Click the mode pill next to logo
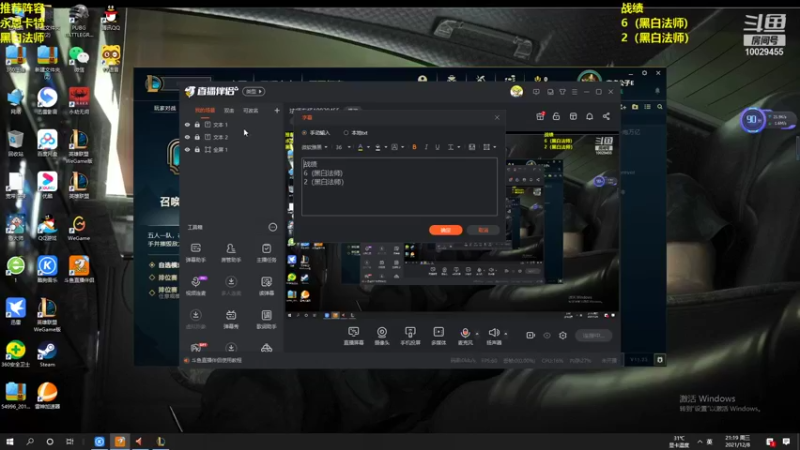Viewport: 800px width, 450px height. click(254, 91)
